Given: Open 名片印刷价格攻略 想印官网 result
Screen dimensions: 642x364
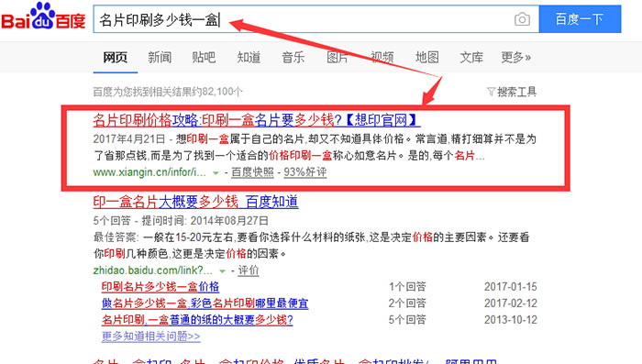Looking at the screenshot, I should tap(257, 120).
